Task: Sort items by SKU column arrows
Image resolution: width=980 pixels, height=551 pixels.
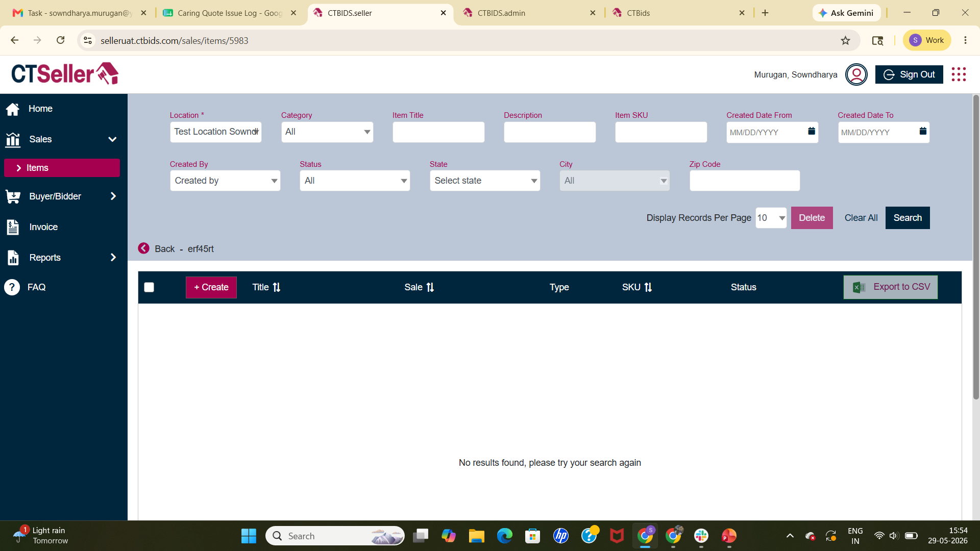Action: click(648, 287)
